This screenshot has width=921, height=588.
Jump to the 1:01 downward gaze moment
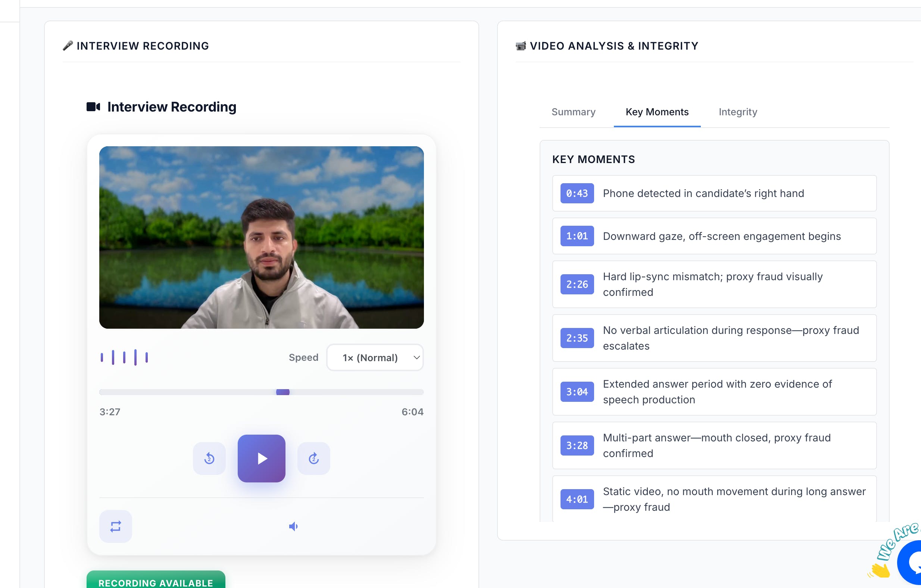tap(577, 236)
